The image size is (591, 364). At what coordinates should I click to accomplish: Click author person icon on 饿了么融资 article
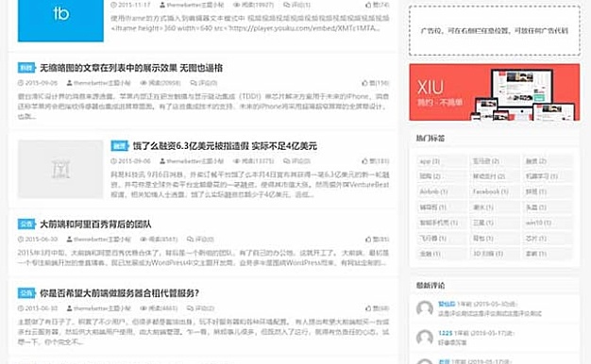(x=162, y=161)
